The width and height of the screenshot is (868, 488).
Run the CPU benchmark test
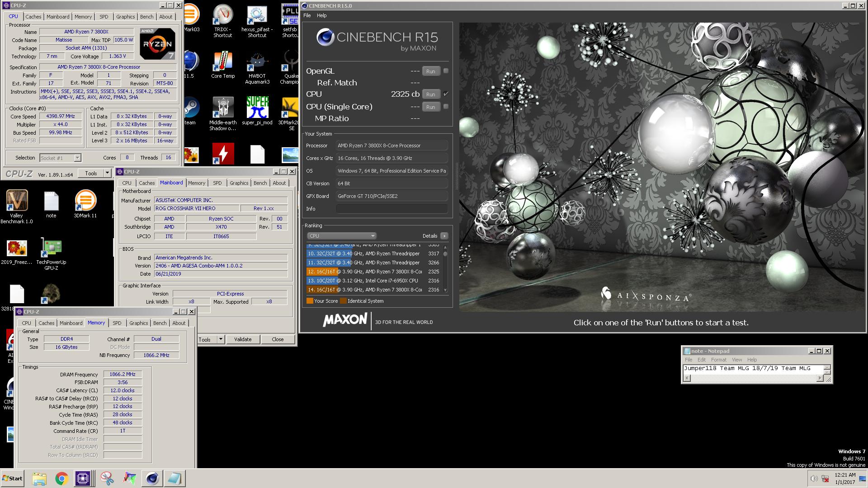430,94
